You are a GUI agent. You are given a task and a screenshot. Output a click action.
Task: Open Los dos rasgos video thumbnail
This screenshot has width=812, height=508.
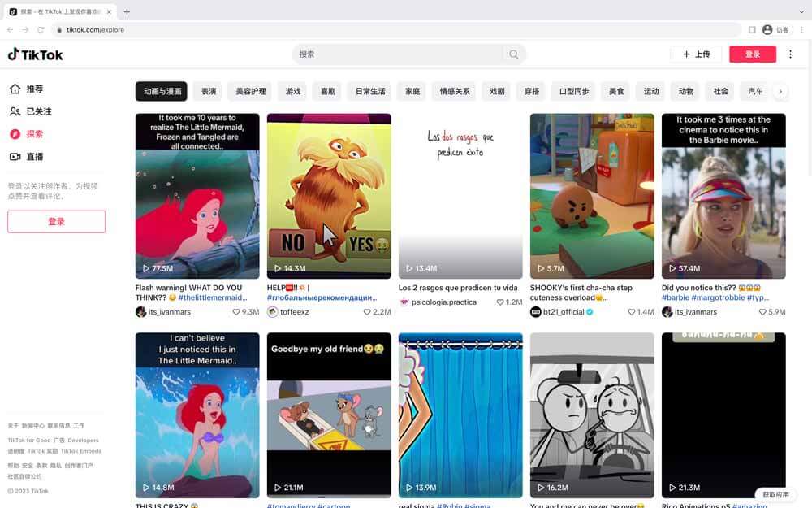tap(460, 196)
